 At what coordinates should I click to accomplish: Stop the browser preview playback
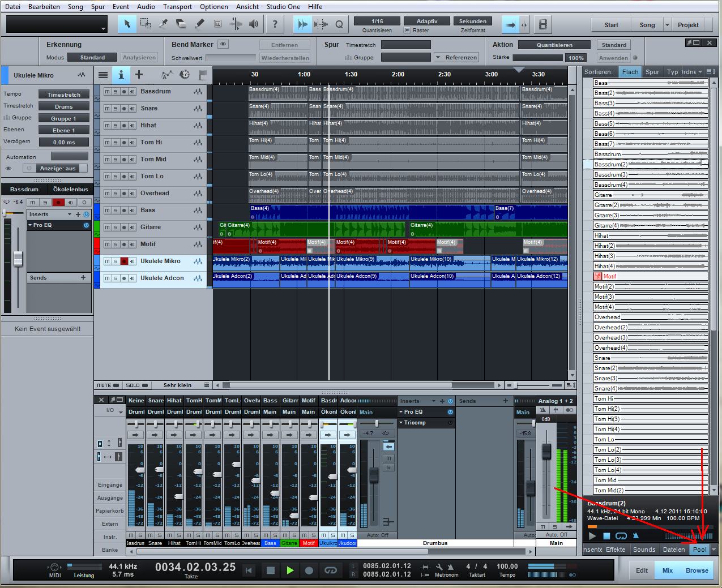point(606,536)
